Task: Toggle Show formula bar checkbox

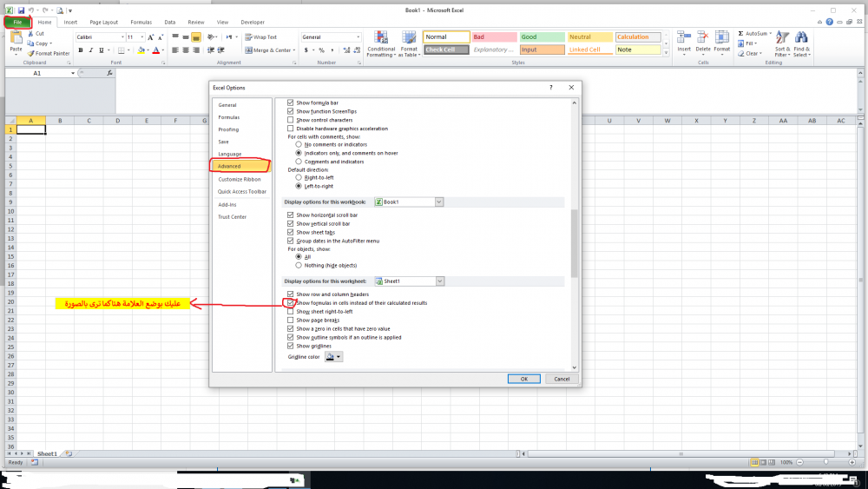Action: [x=290, y=103]
